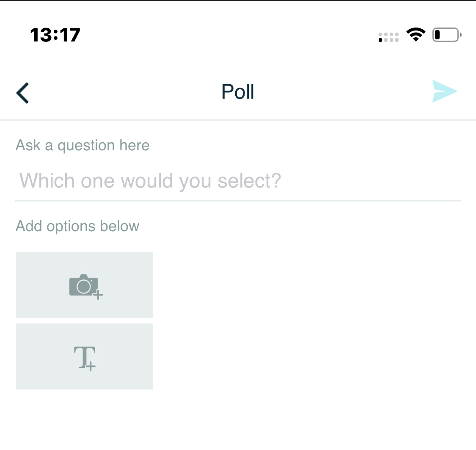Click the small plus beside the T

[91, 367]
